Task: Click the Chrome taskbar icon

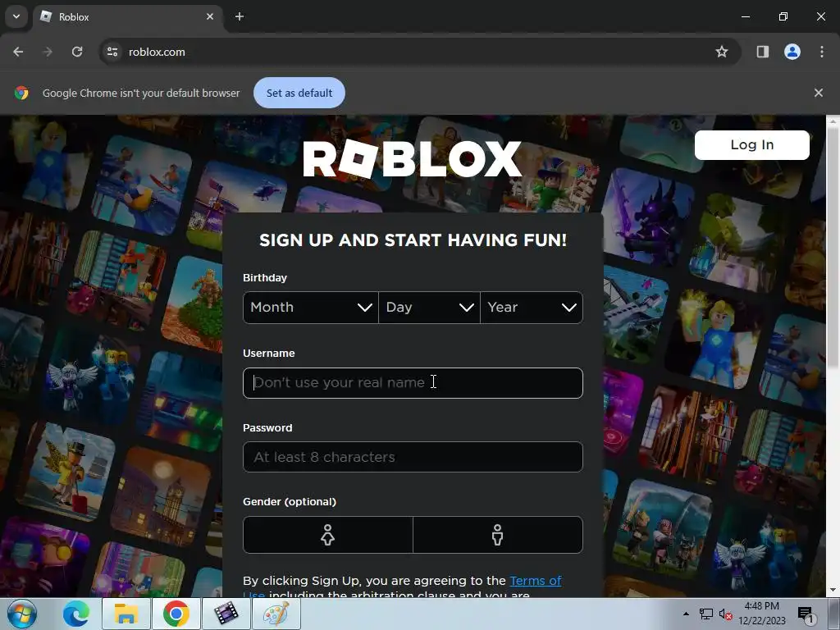Action: click(x=176, y=614)
